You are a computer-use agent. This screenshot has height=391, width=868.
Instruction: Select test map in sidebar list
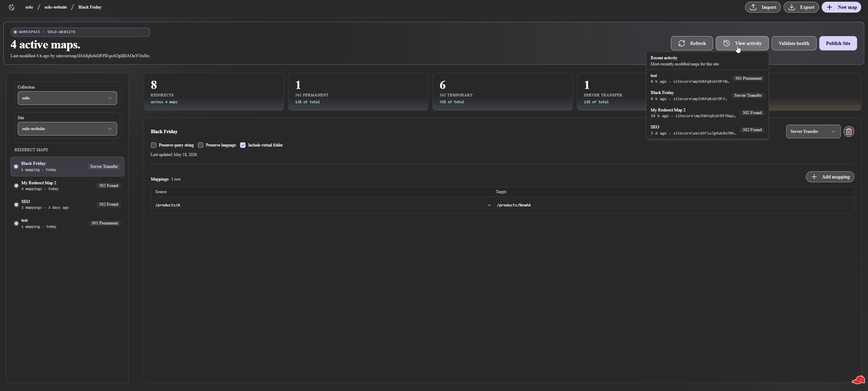pos(67,223)
